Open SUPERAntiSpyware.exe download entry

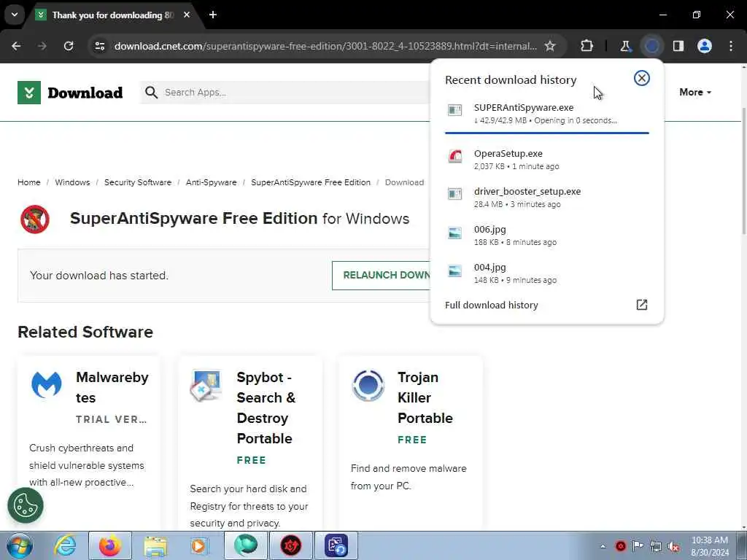pyautogui.click(x=547, y=113)
